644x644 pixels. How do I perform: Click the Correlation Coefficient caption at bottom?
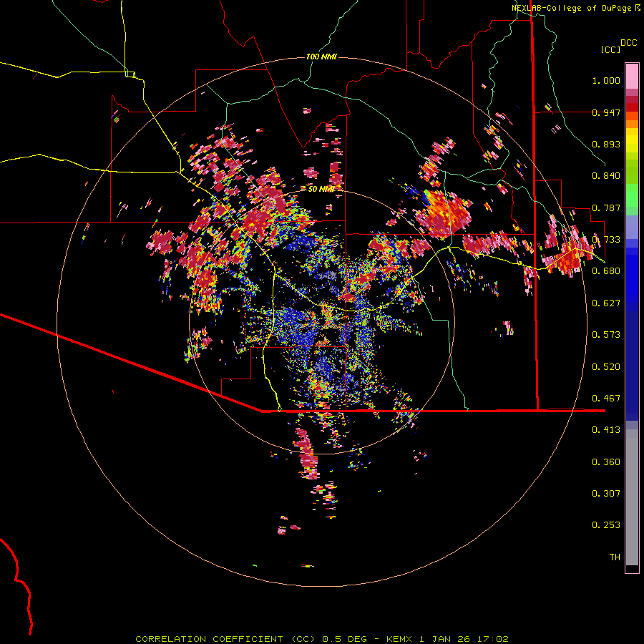tap(322, 639)
